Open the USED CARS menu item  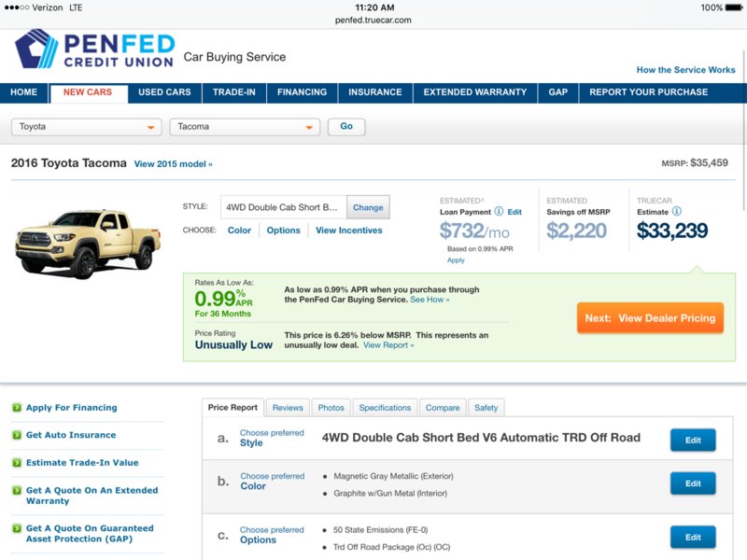(x=164, y=92)
